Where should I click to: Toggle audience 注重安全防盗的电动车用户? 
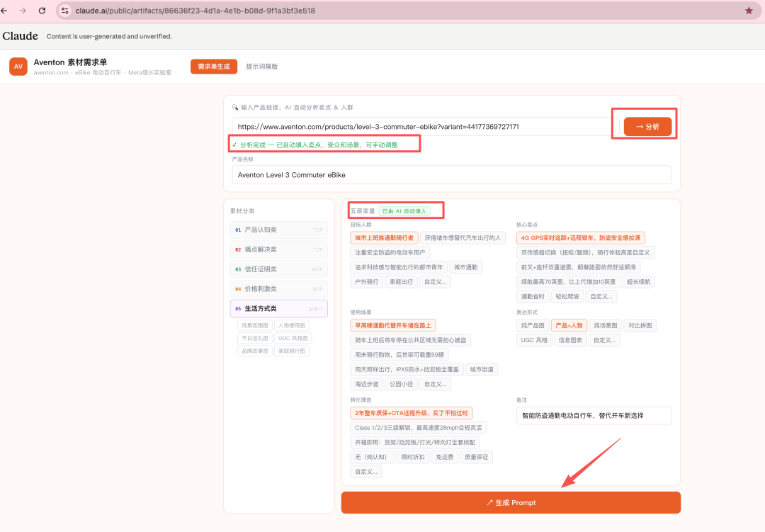390,252
